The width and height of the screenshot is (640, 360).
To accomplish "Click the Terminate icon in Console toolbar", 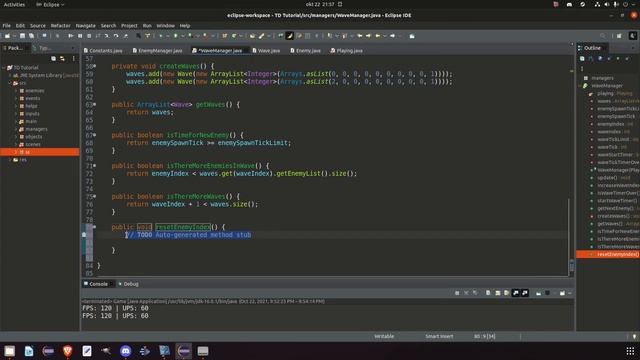I will 457,293.
